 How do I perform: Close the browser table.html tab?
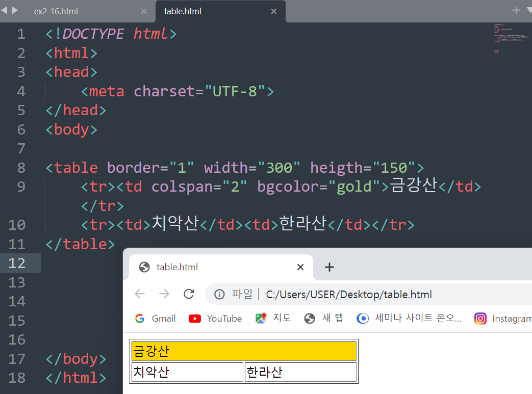[x=300, y=267]
